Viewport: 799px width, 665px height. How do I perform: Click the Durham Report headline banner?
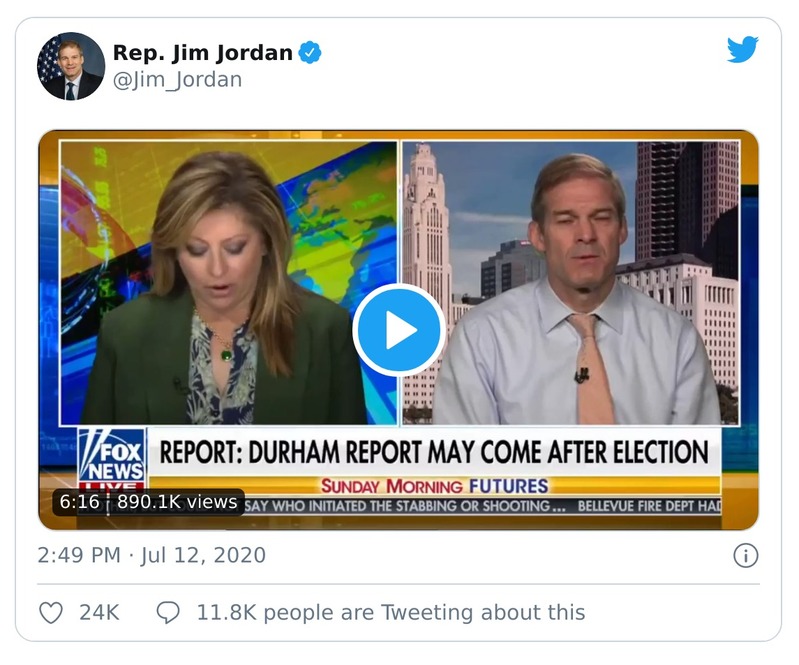(434, 452)
